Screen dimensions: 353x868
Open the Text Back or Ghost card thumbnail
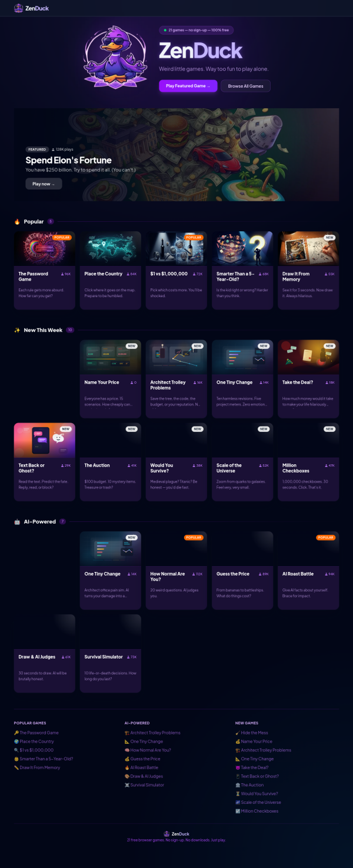point(45,440)
